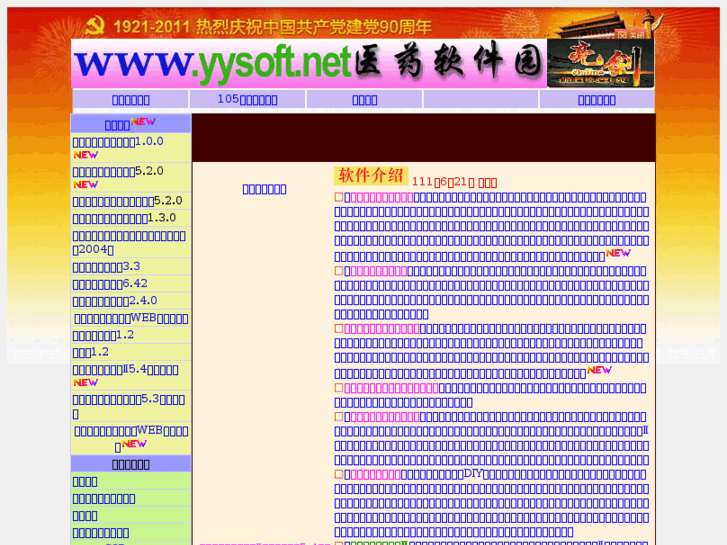This screenshot has width=727, height=545.
Task: Open sidebar link ending in 2.4.0
Action: click(x=115, y=301)
